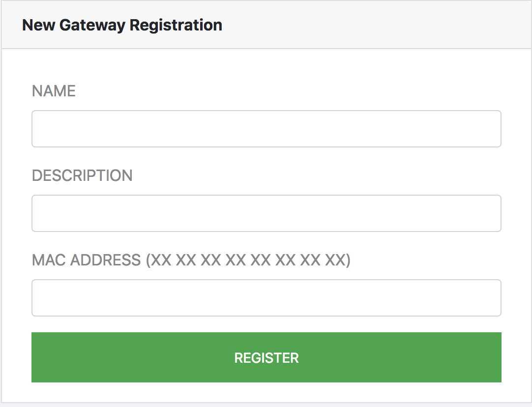Click the New Gateway Registration header

coord(122,25)
